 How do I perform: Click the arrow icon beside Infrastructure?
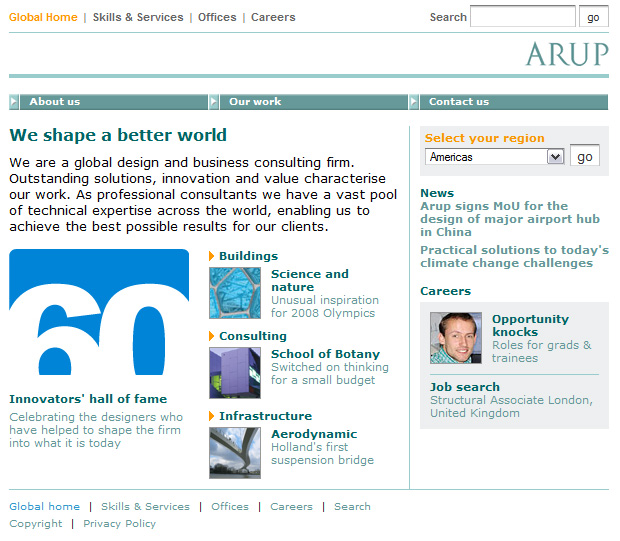point(212,416)
